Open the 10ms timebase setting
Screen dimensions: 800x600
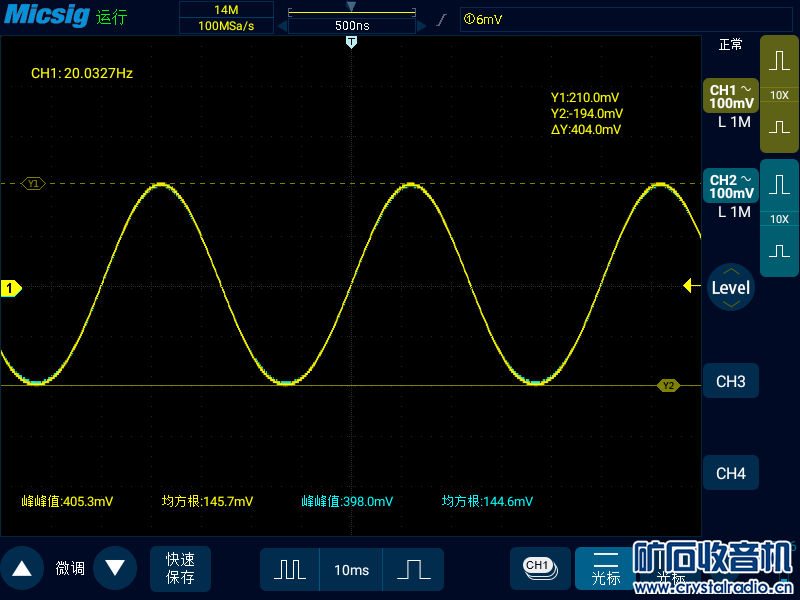(351, 569)
